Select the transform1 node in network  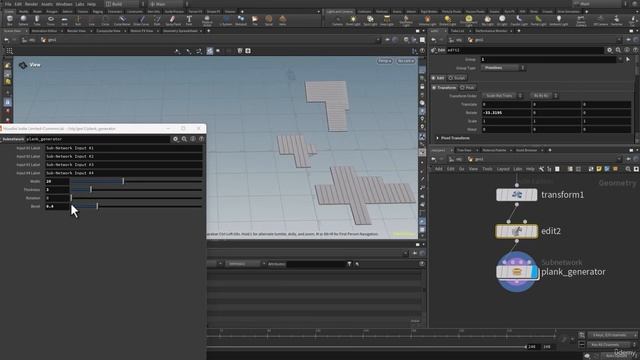[x=517, y=195]
